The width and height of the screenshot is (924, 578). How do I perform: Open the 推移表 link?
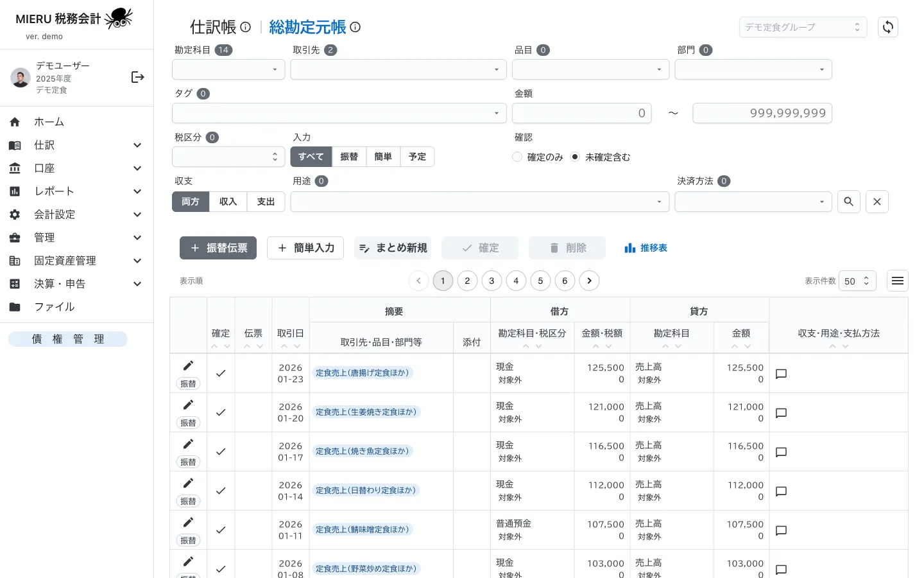[646, 248]
